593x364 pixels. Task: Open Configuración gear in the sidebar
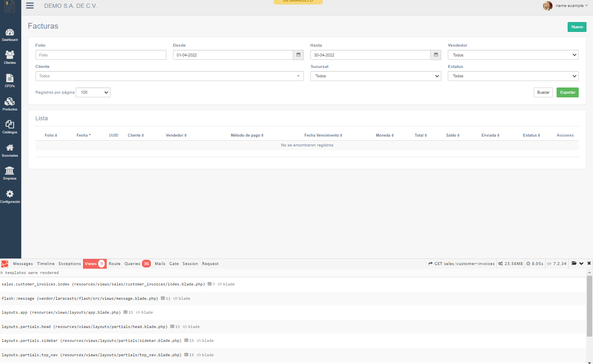[x=10, y=196]
